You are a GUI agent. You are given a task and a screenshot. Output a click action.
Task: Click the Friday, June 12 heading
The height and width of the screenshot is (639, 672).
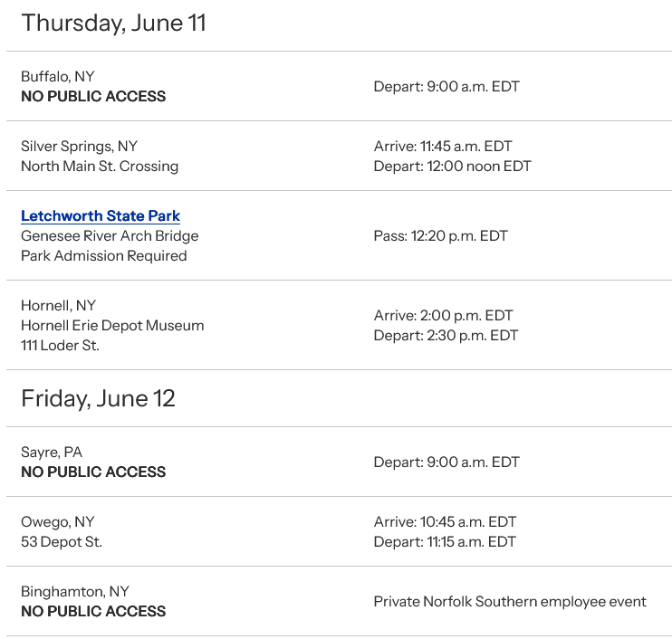[x=98, y=398]
